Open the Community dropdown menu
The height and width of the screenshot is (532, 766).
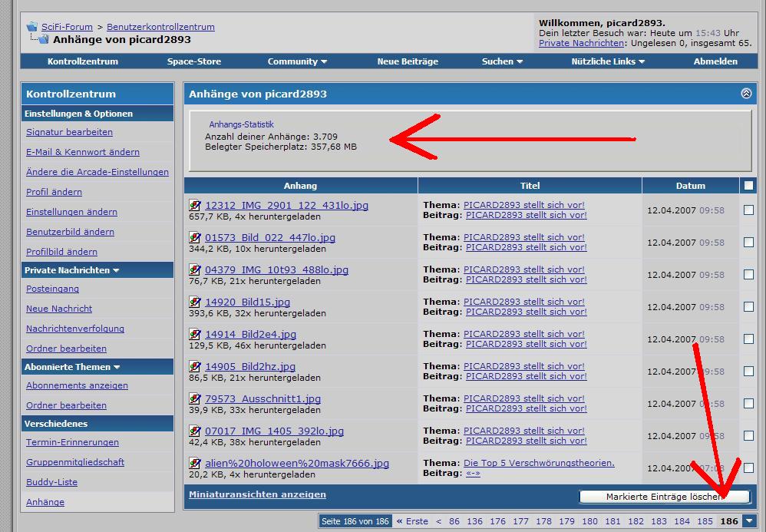[297, 61]
